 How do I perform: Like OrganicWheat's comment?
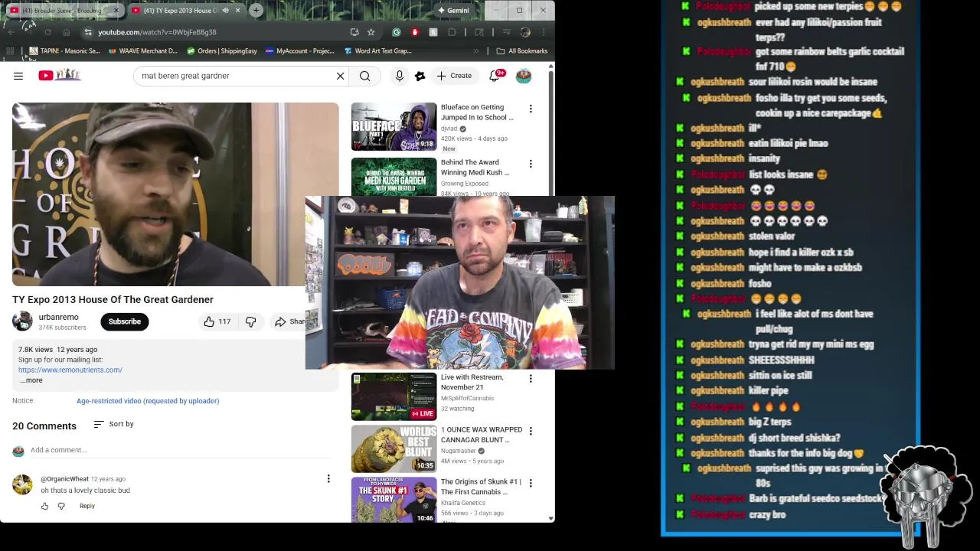pyautogui.click(x=44, y=506)
